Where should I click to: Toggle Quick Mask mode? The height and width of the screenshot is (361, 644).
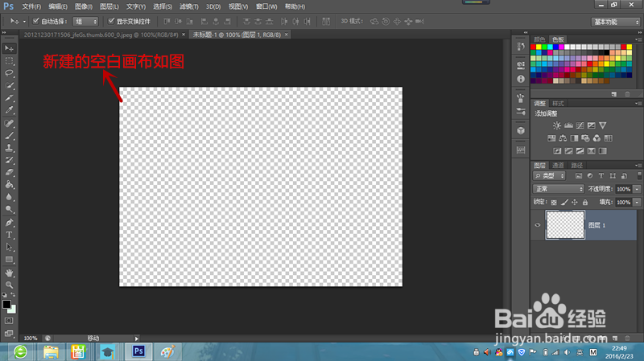(x=9, y=321)
